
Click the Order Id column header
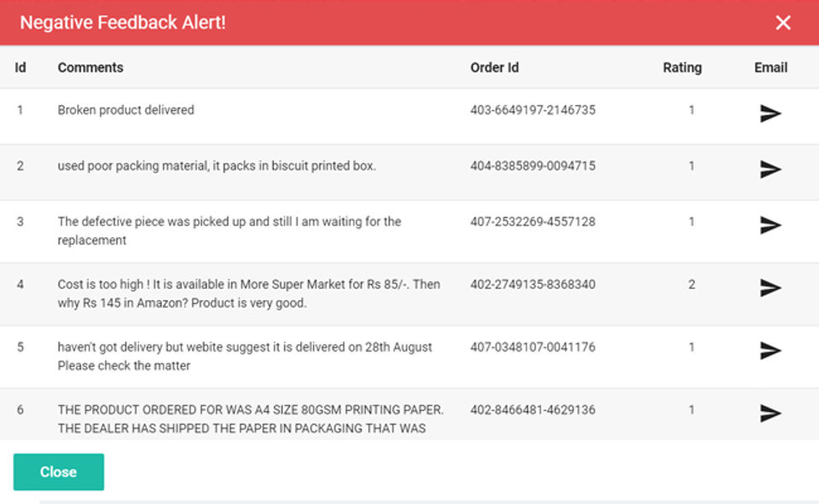click(494, 67)
